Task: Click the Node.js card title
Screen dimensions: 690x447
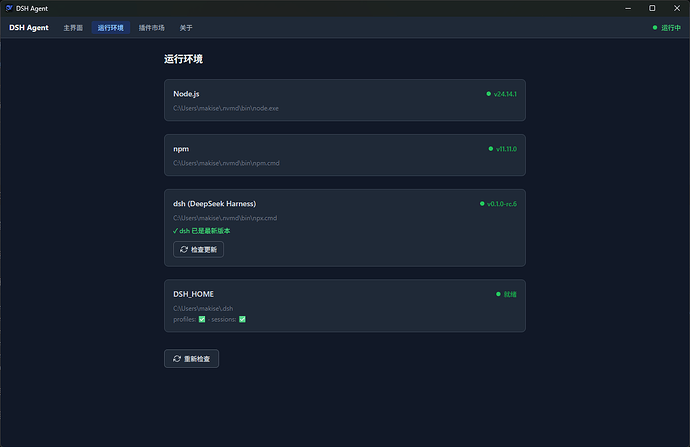Action: [x=186, y=94]
